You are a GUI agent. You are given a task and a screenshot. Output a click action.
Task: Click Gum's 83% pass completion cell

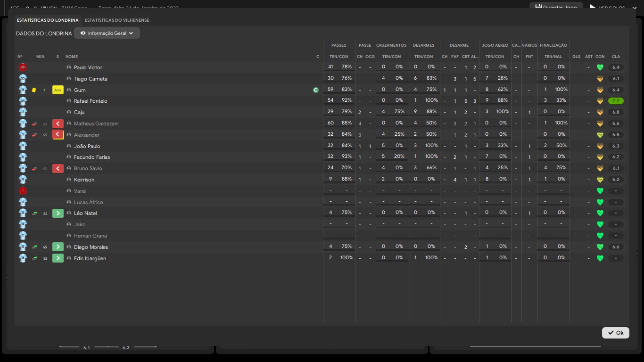[347, 89]
